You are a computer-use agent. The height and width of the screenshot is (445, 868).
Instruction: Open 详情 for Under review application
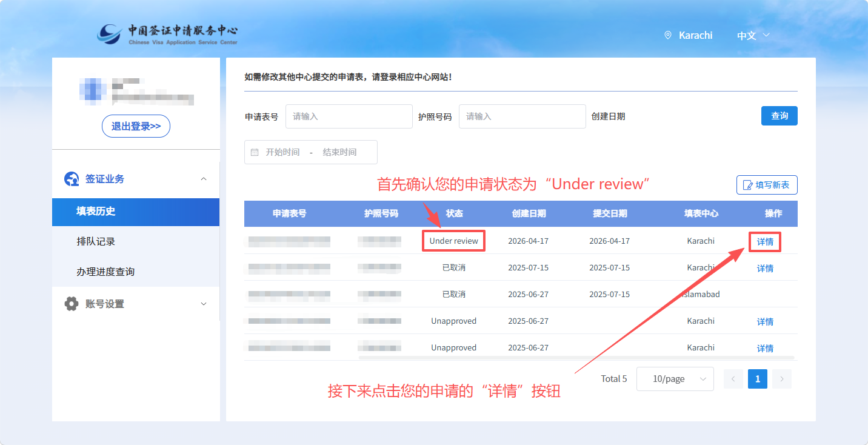tap(765, 241)
